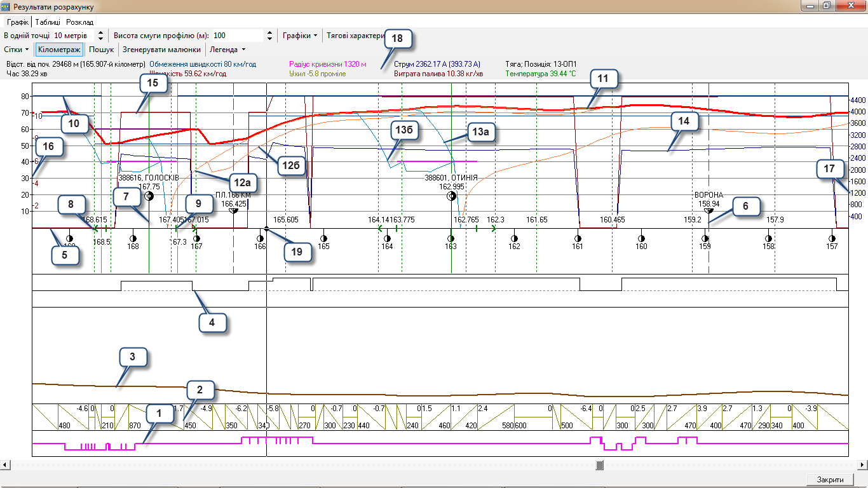Switch to the Таблиці tab
The height and width of the screenshot is (488, 868).
point(48,22)
